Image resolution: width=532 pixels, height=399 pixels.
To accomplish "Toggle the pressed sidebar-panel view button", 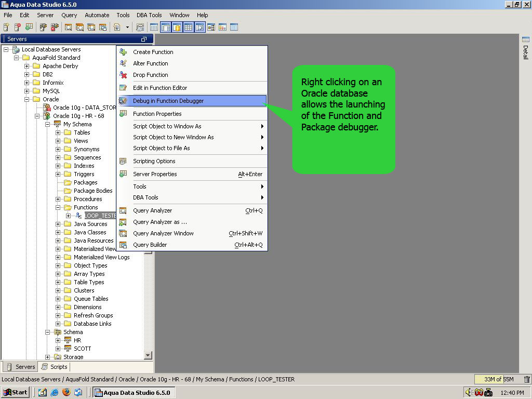I will [x=166, y=27].
